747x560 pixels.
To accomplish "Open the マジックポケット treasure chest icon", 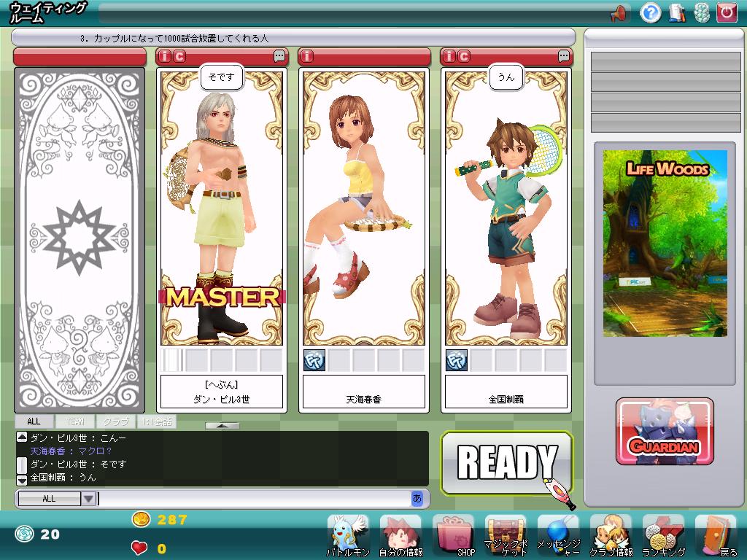I will (x=506, y=535).
